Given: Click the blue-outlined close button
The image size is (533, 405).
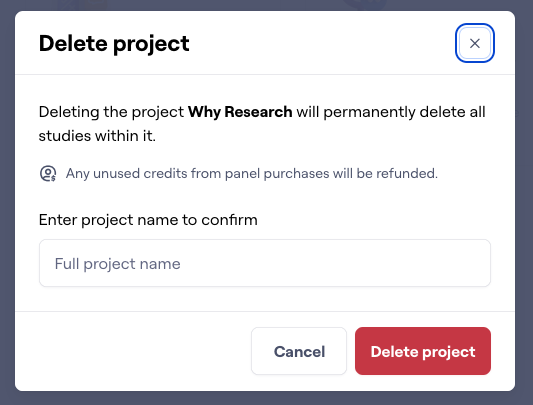Looking at the screenshot, I should tap(475, 43).
